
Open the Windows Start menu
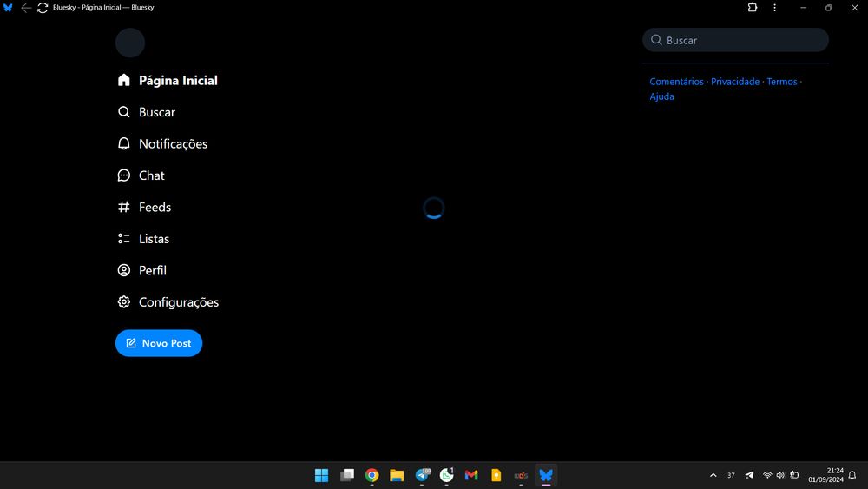[x=322, y=475]
